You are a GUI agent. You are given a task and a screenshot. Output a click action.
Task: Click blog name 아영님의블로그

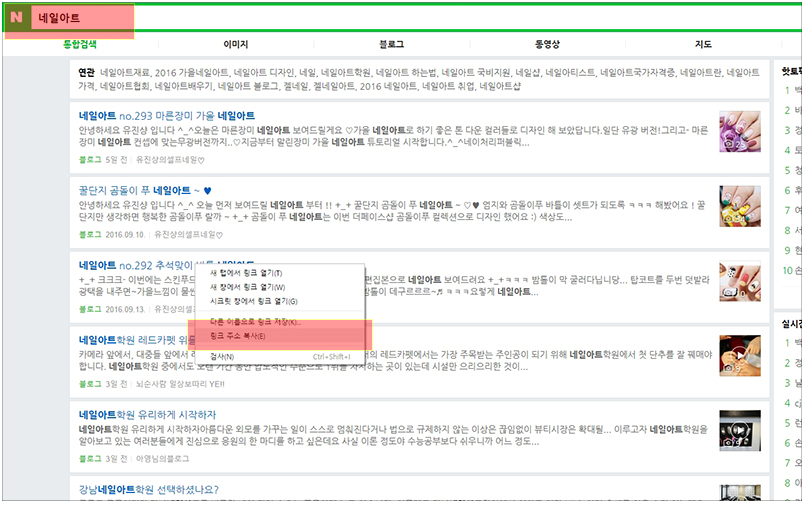[x=162, y=459]
